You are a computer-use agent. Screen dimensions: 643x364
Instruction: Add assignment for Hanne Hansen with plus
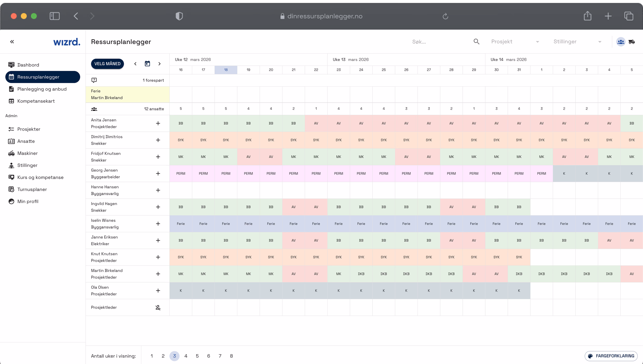[158, 190]
